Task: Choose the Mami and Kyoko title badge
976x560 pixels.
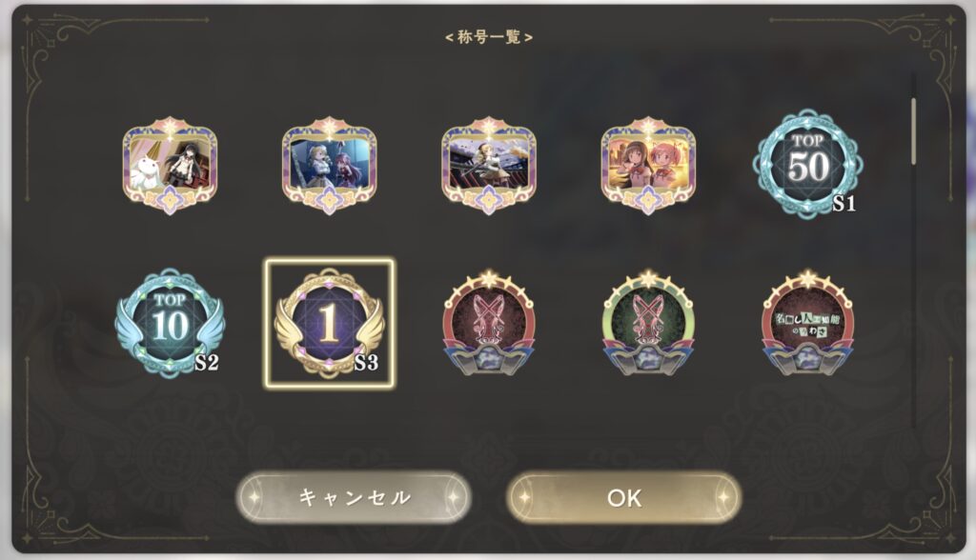Action: coord(329,166)
